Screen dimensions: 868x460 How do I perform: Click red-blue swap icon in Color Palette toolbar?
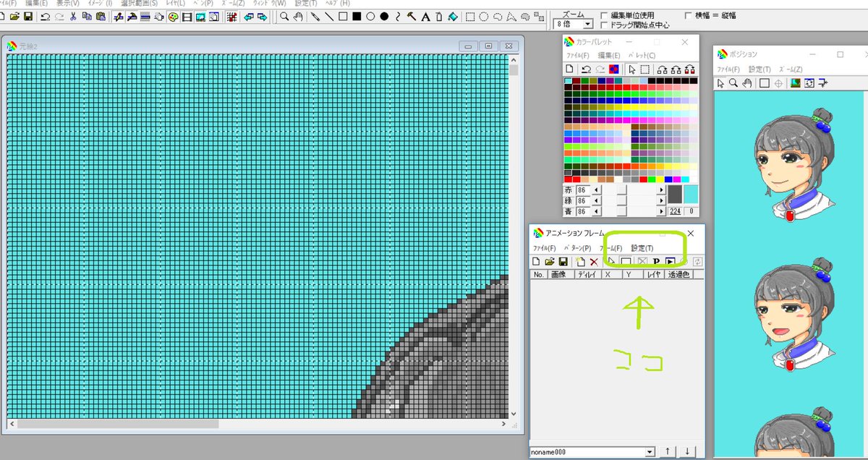[614, 69]
